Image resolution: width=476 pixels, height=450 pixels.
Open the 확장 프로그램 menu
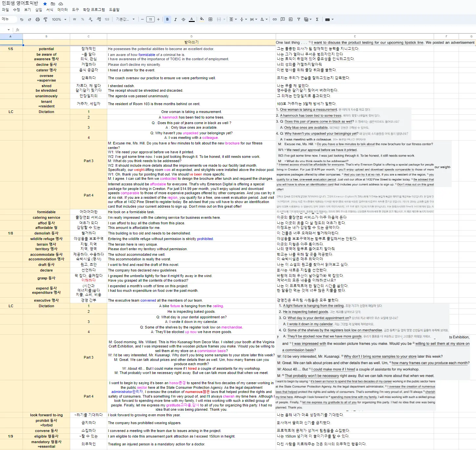[94, 10]
